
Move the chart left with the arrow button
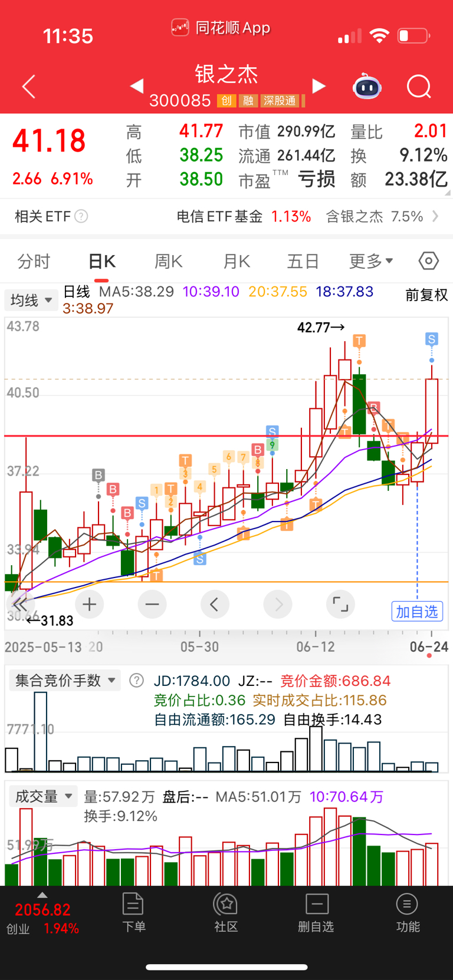point(215,605)
